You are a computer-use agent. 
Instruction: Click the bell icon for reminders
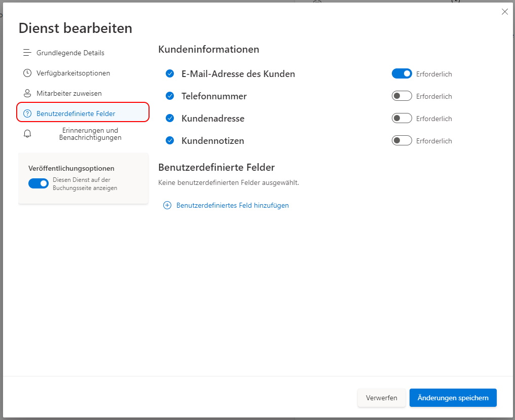(x=27, y=134)
